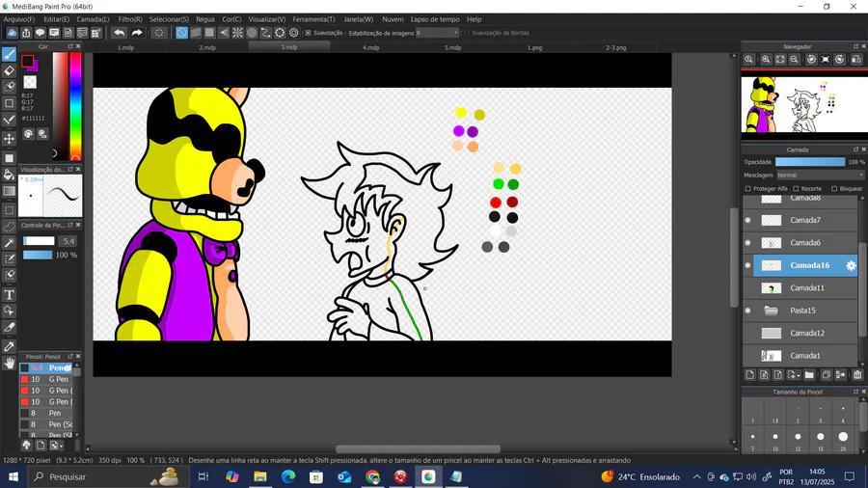Screen dimensions: 868x488
Task: Select the Eraser tool
Action: tap(9, 70)
